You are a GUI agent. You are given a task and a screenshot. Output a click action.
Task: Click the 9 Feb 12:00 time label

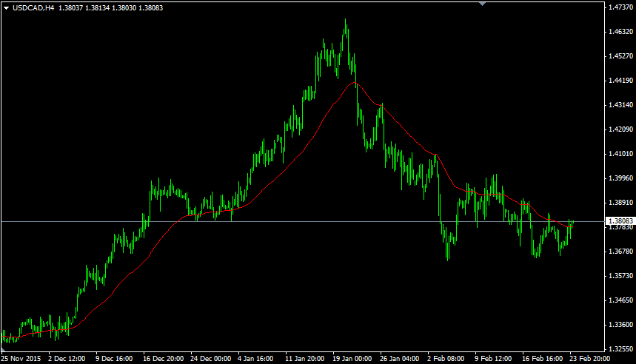tap(493, 359)
